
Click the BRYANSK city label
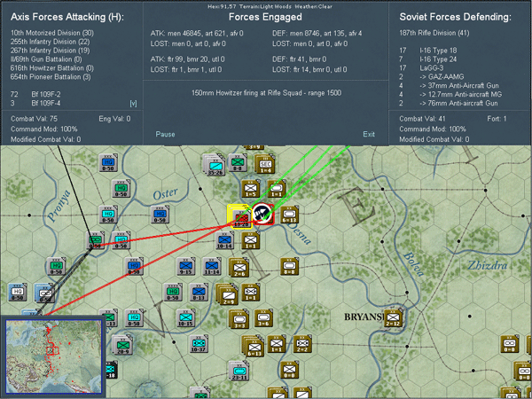[x=364, y=317]
